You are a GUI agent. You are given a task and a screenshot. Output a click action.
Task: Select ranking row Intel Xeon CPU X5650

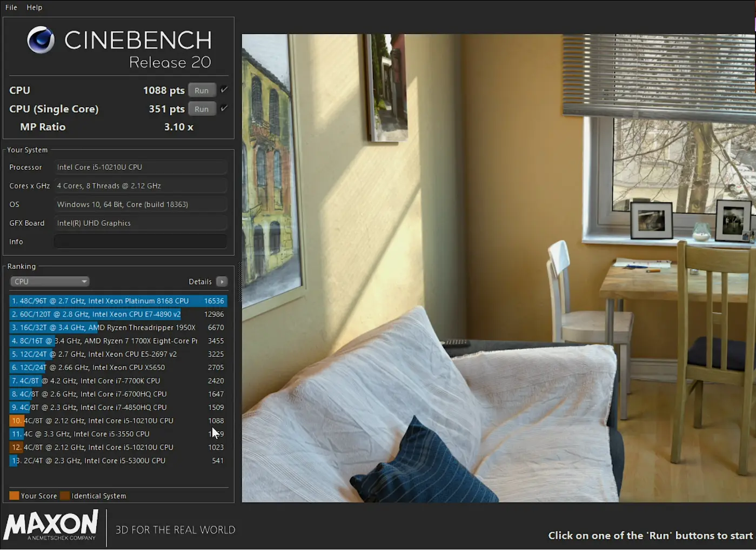(x=118, y=367)
